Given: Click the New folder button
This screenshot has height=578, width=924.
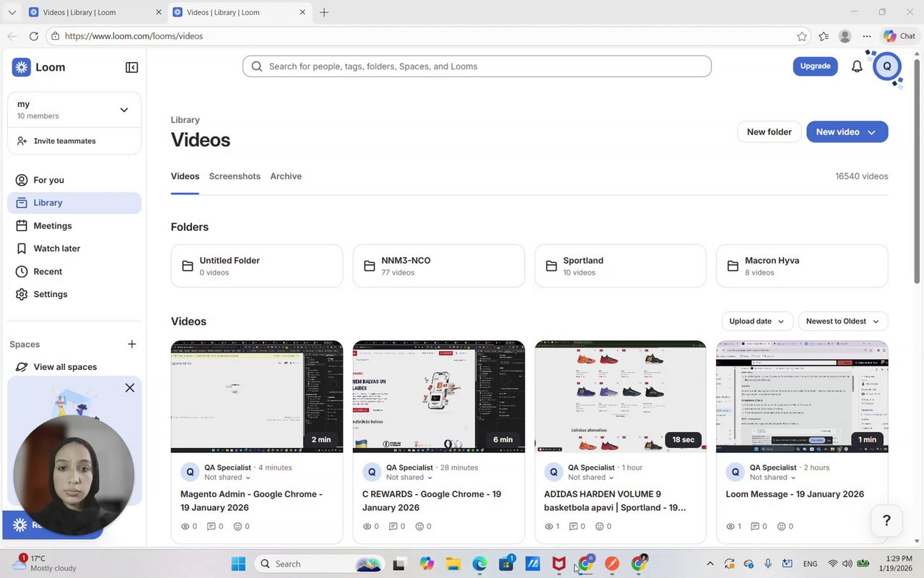Looking at the screenshot, I should pos(769,132).
